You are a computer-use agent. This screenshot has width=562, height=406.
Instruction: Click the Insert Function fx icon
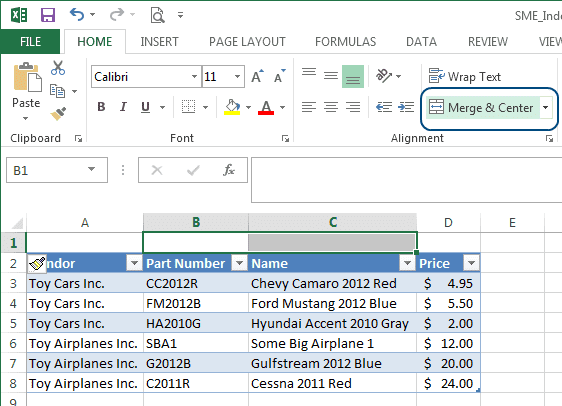229,170
